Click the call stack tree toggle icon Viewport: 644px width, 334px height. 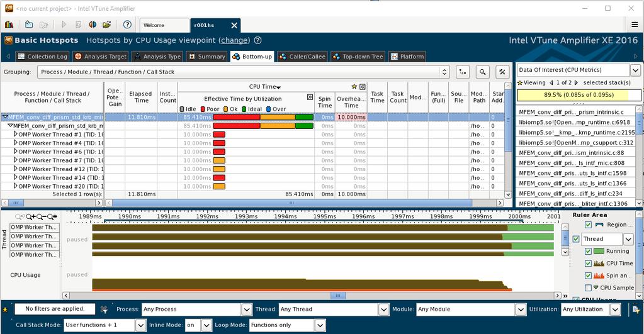pyautogui.click(x=463, y=72)
